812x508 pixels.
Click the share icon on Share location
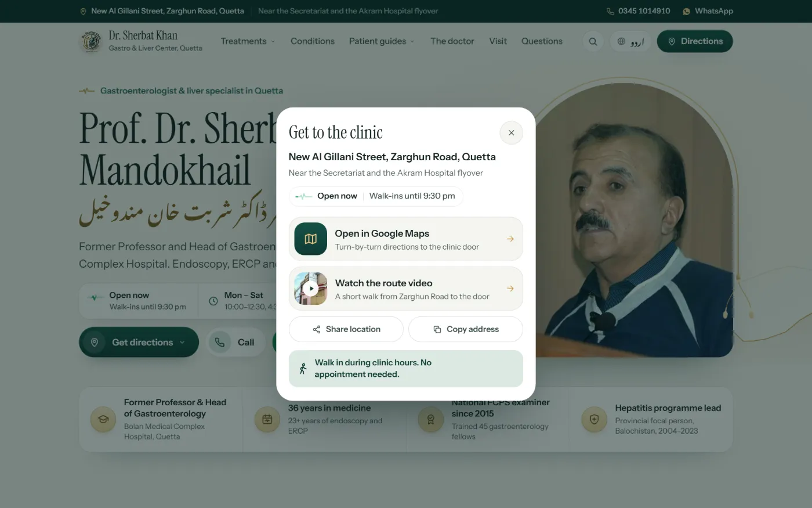point(317,329)
